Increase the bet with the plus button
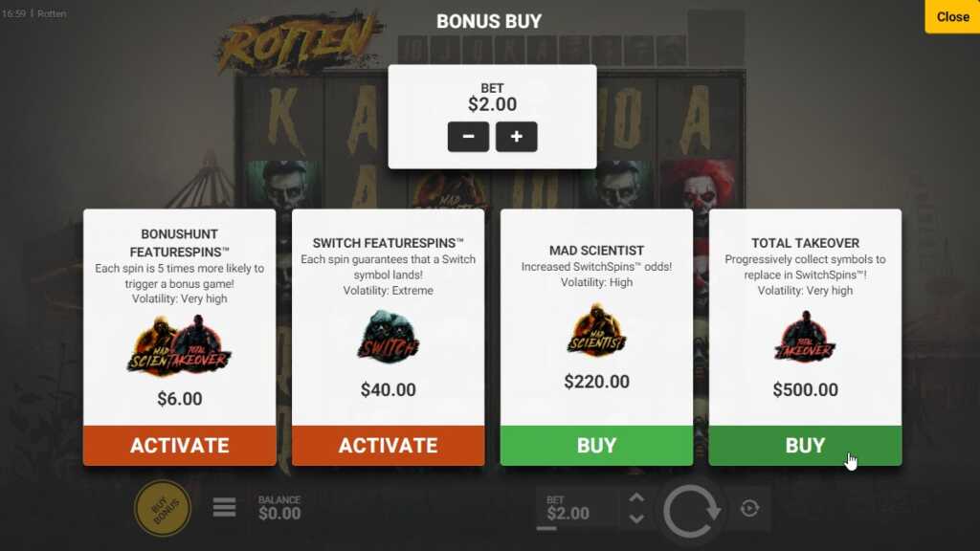This screenshot has width=980, height=551. pyautogui.click(x=516, y=137)
